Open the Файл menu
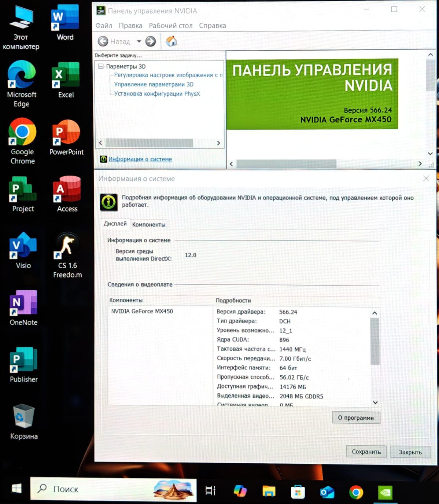The image size is (439, 504). pyautogui.click(x=104, y=26)
